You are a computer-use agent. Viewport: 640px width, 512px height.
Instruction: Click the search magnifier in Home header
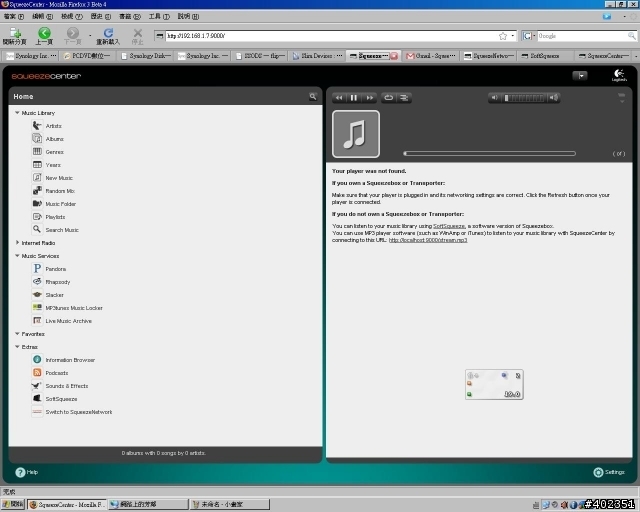click(313, 96)
